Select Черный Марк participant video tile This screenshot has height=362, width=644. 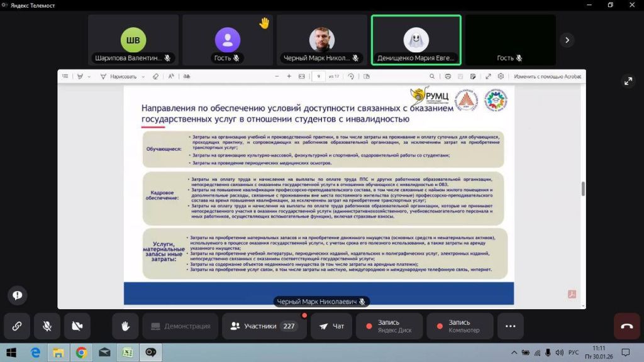pos(322,40)
